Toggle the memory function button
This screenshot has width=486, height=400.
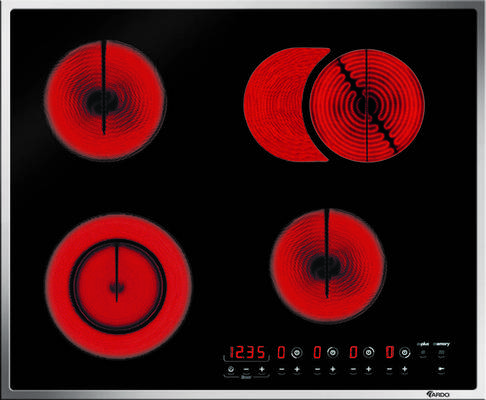[x=441, y=352]
